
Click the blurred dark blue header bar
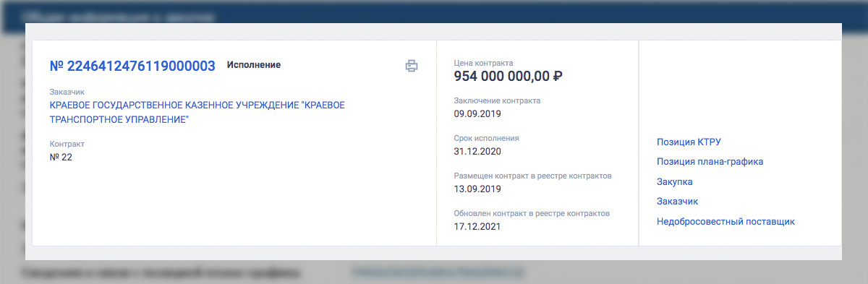point(434,12)
